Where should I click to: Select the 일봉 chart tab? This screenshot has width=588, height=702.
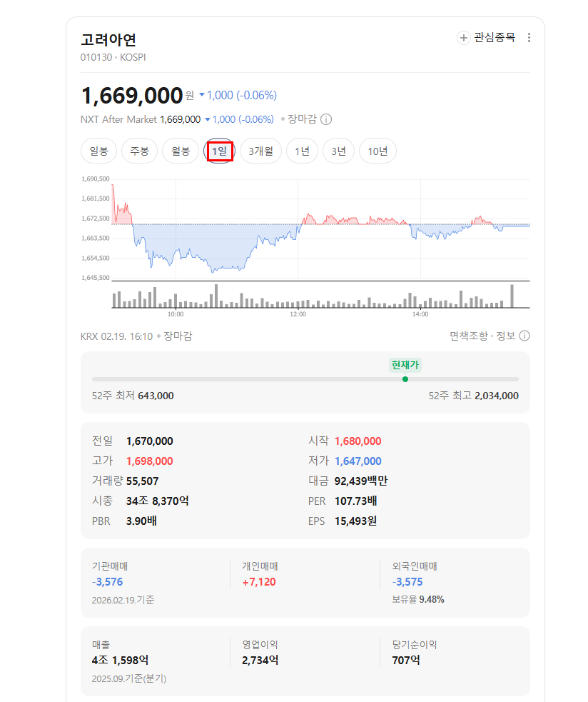98,151
